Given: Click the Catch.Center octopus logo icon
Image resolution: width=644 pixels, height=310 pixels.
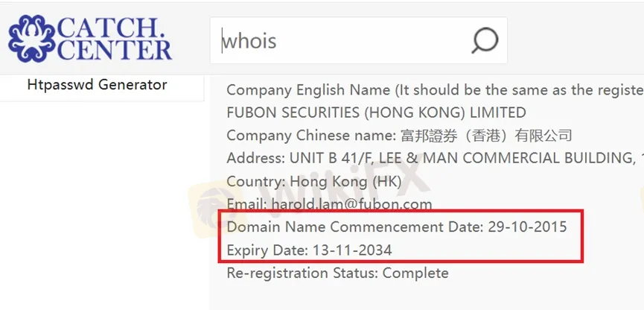Looking at the screenshot, I should click(31, 39).
